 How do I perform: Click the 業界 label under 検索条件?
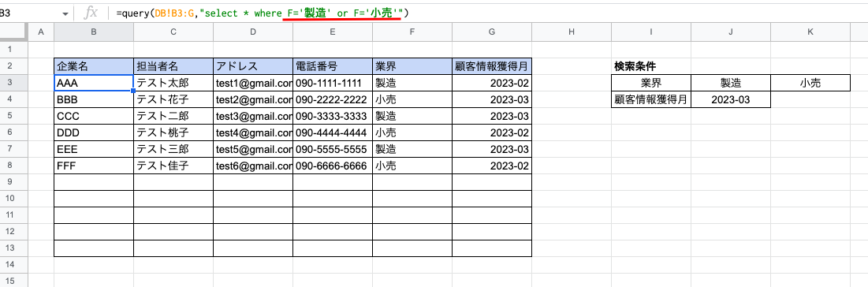[x=651, y=83]
